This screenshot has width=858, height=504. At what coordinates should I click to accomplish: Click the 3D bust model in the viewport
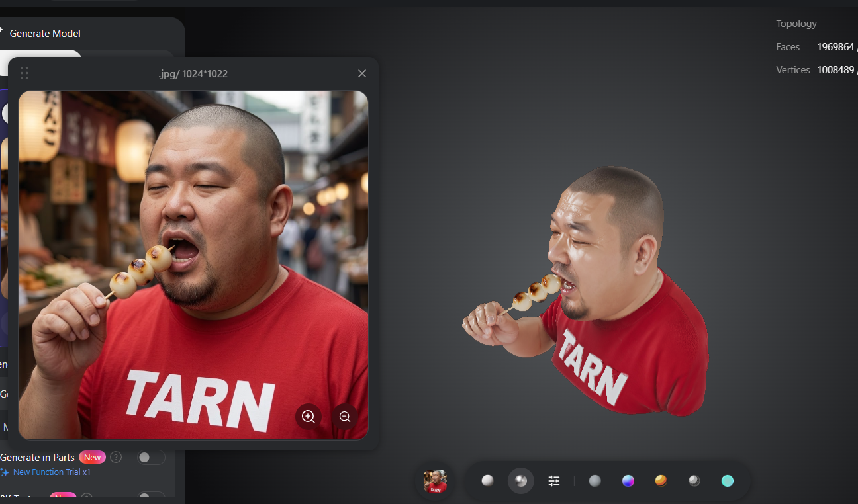pyautogui.click(x=586, y=292)
